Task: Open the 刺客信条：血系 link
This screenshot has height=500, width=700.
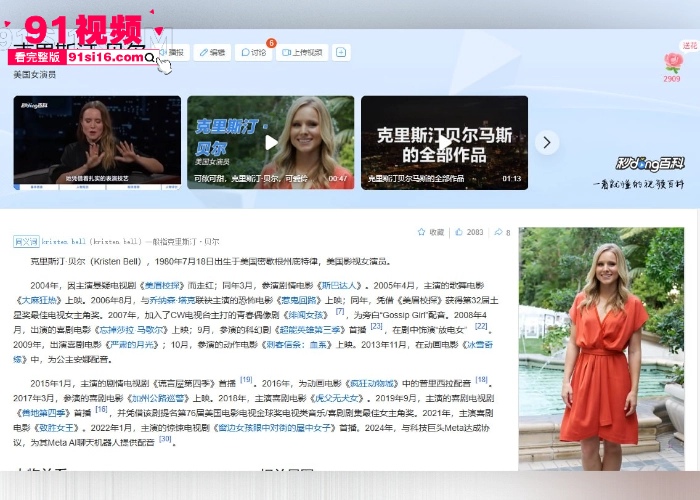Action: [x=299, y=345]
